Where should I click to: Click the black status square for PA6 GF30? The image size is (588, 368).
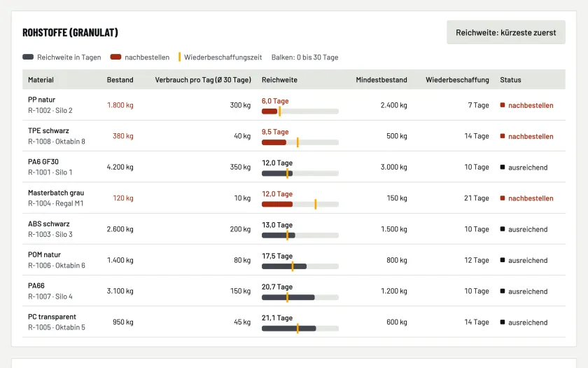[503, 167]
